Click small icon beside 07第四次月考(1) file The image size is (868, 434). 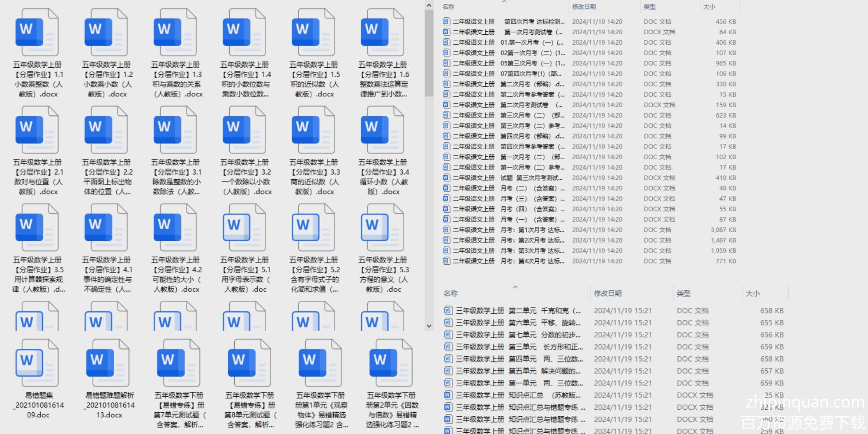[446, 73]
